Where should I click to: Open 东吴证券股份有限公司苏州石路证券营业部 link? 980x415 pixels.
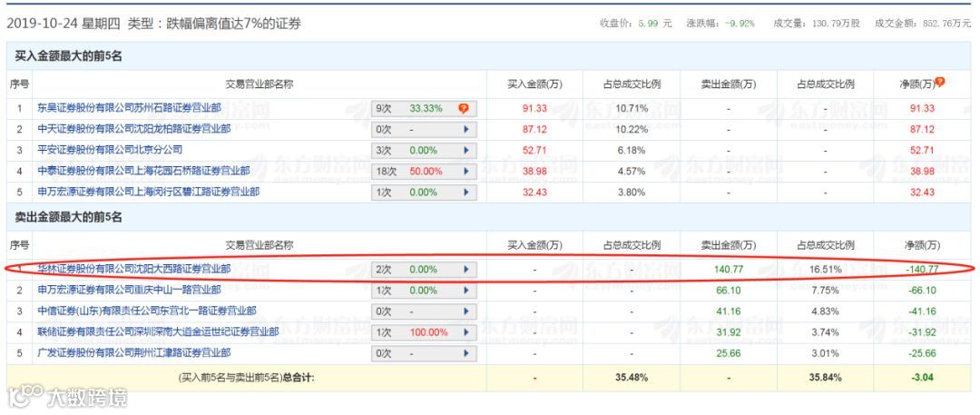129,108
